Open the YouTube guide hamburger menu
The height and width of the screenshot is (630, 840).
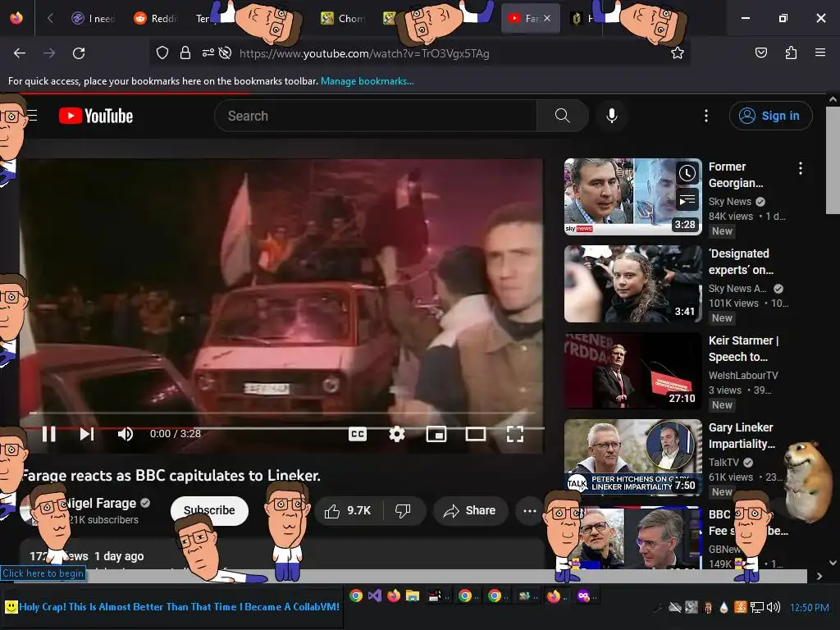(x=32, y=116)
